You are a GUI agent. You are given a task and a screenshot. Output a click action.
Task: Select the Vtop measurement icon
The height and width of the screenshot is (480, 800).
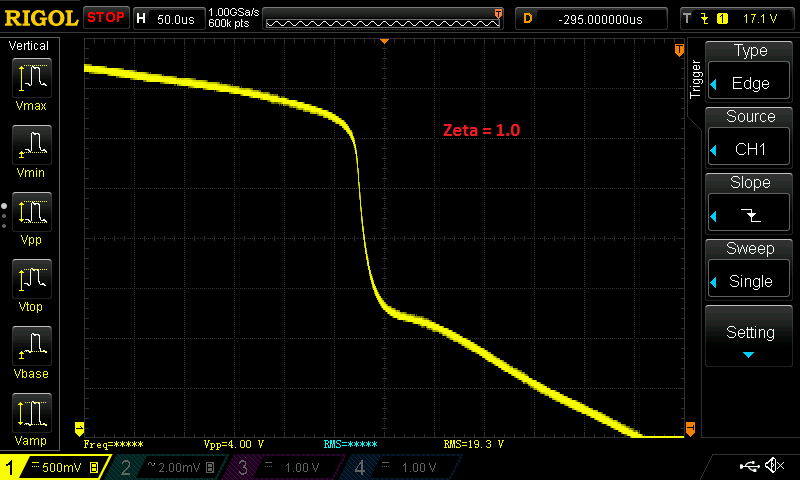click(32, 279)
